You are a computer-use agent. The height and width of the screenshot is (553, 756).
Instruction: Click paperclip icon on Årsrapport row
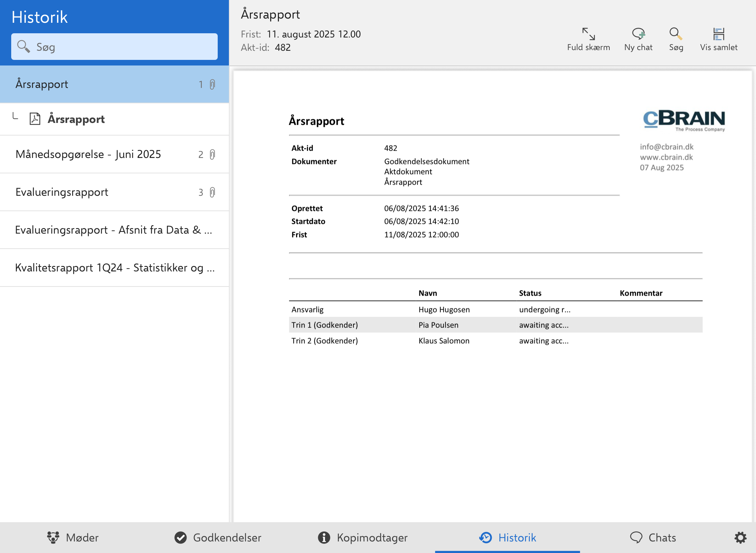pyautogui.click(x=212, y=84)
